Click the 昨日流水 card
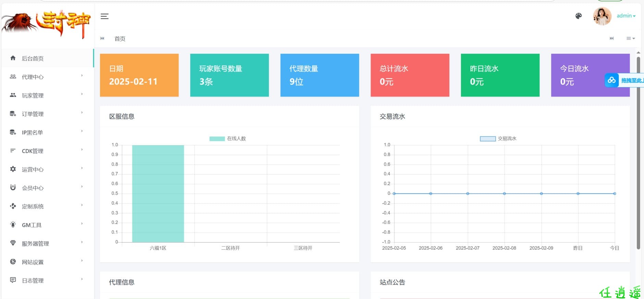Screen dimensions: 644x299 [x=500, y=75]
